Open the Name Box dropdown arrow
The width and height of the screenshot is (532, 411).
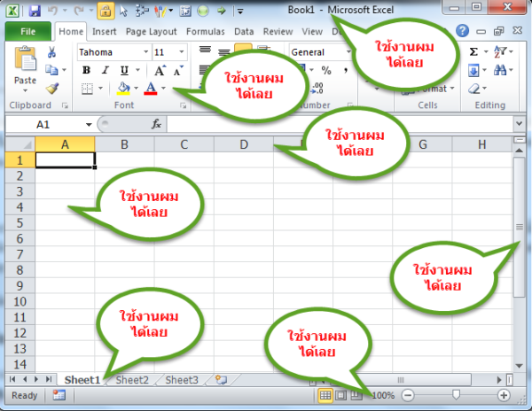[x=89, y=125]
